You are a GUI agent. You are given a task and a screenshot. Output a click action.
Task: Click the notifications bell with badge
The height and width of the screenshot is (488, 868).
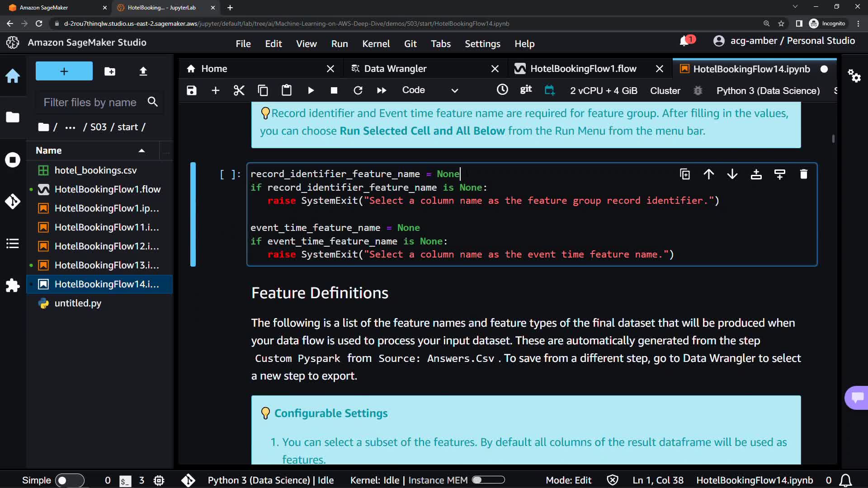[684, 41]
